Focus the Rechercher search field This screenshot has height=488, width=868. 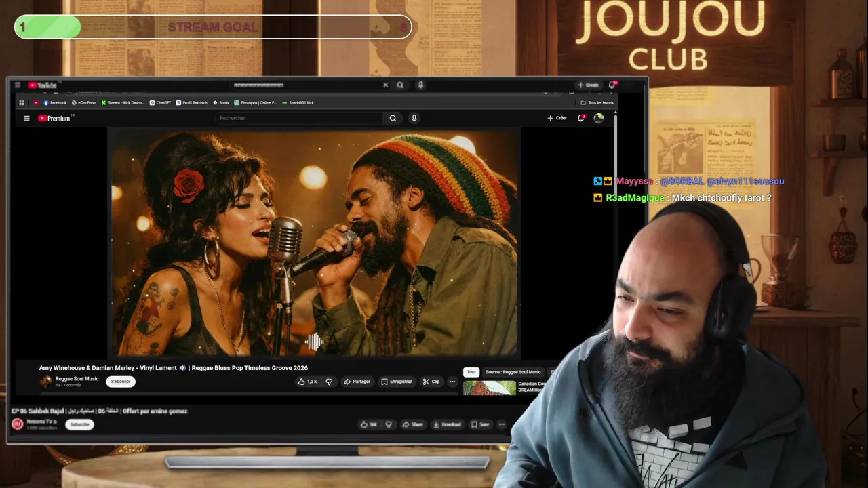click(300, 118)
